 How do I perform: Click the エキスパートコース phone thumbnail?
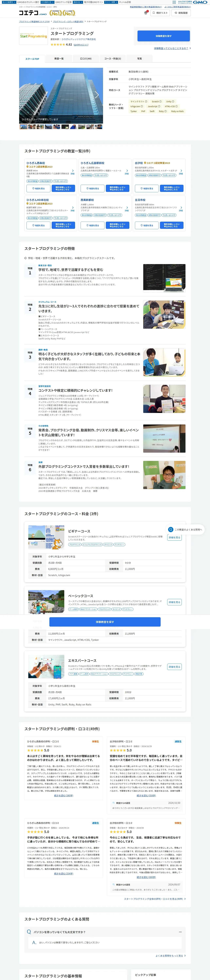pyautogui.click(x=46, y=667)
